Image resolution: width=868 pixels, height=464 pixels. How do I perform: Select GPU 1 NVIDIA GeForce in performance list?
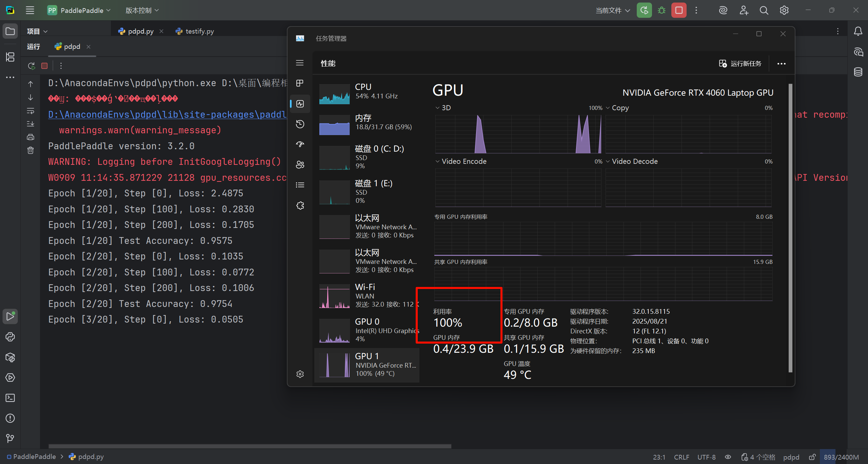[x=367, y=365]
